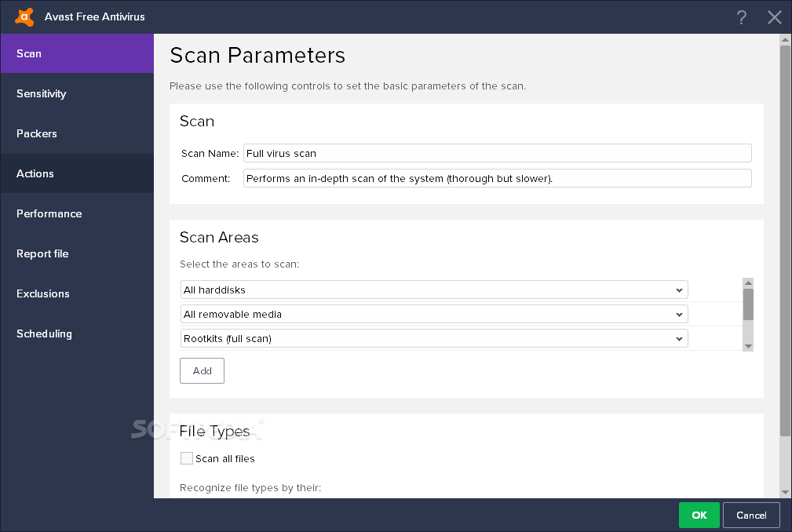The image size is (792, 532).
Task: Click the 'Recognize file types by their:' text
Action: [250, 487]
